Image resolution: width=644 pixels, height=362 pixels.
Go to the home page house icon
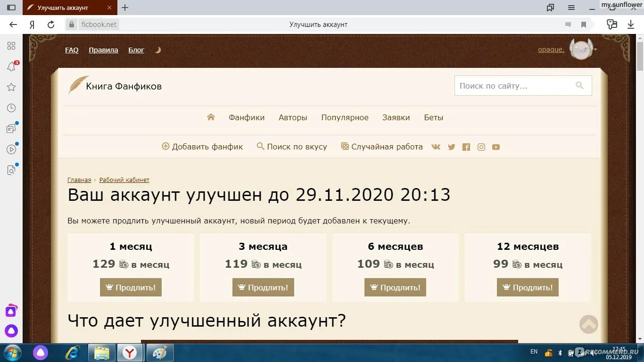[x=211, y=117]
